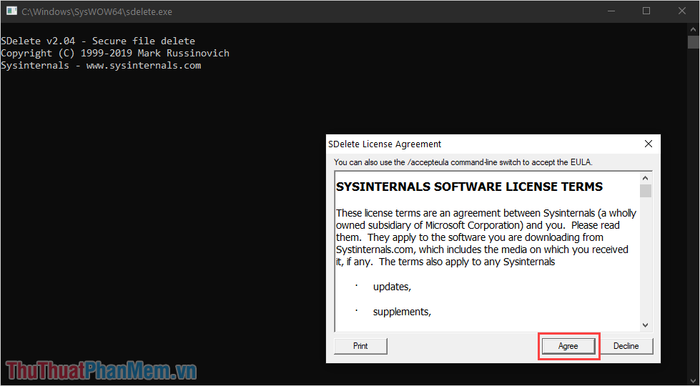Print the license terms
This screenshot has width=700, height=386.
click(x=360, y=346)
